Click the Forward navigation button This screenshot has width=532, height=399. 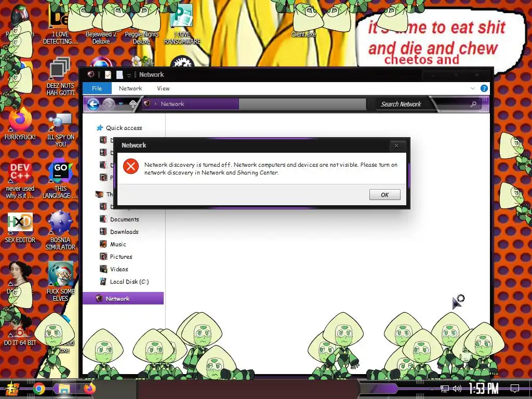109,104
